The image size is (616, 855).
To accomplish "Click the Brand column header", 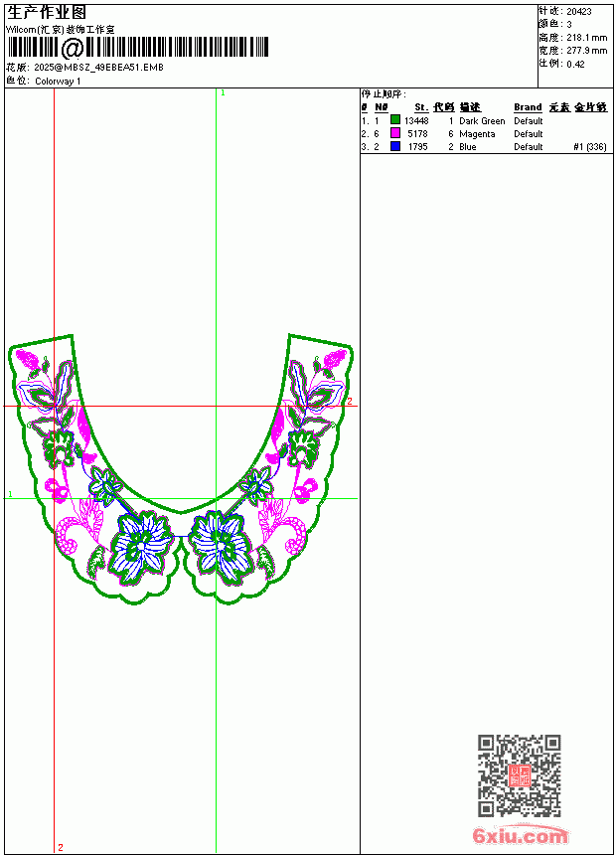I will pyautogui.click(x=528, y=107).
